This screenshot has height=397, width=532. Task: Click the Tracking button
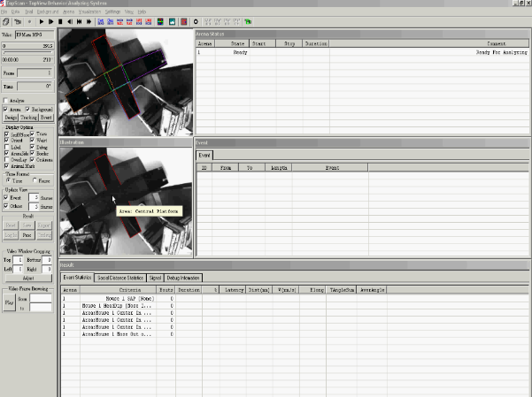coord(28,117)
